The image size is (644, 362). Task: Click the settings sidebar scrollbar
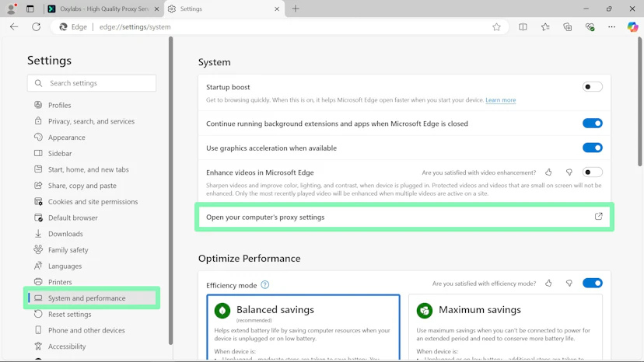(x=171, y=191)
